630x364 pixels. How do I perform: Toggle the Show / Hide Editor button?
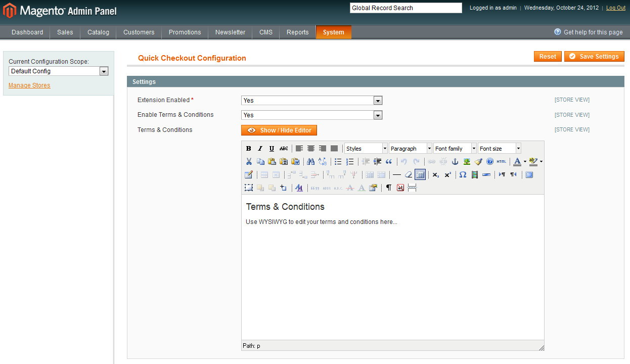tap(279, 130)
